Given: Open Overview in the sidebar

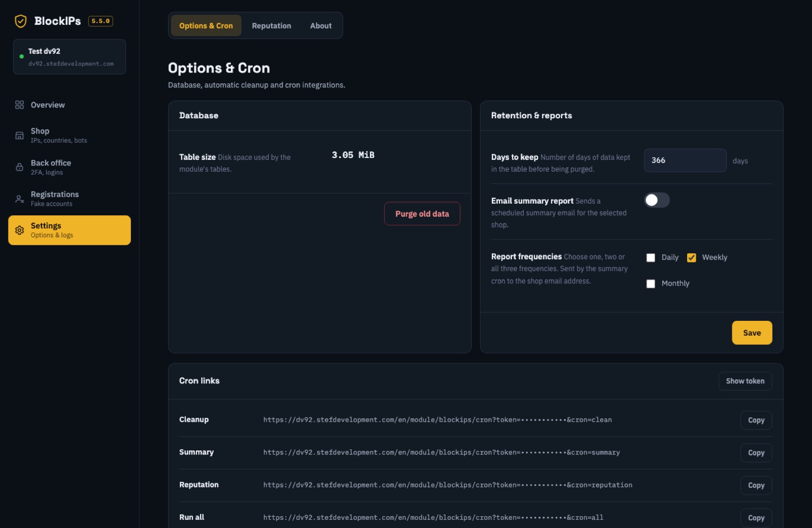Looking at the screenshot, I should (70, 105).
